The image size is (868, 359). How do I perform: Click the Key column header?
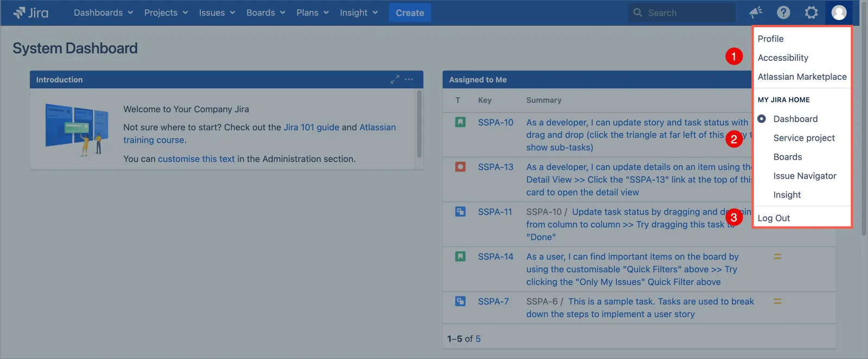pyautogui.click(x=484, y=100)
